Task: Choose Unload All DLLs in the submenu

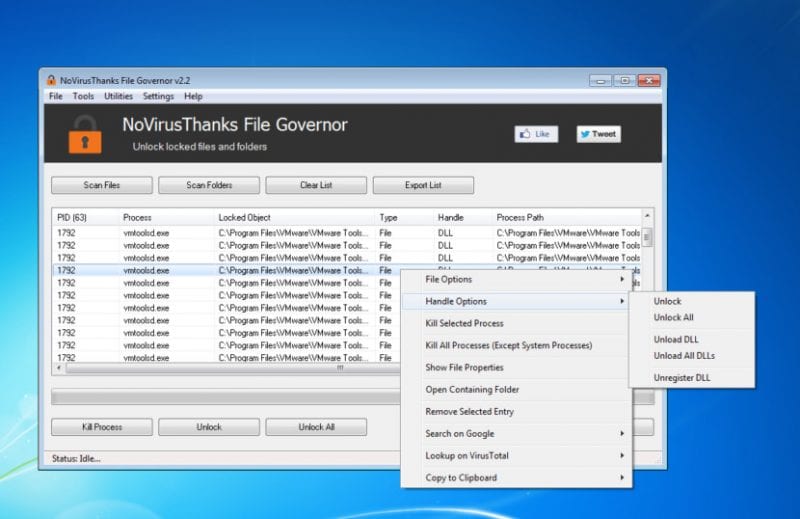Action: (692, 356)
